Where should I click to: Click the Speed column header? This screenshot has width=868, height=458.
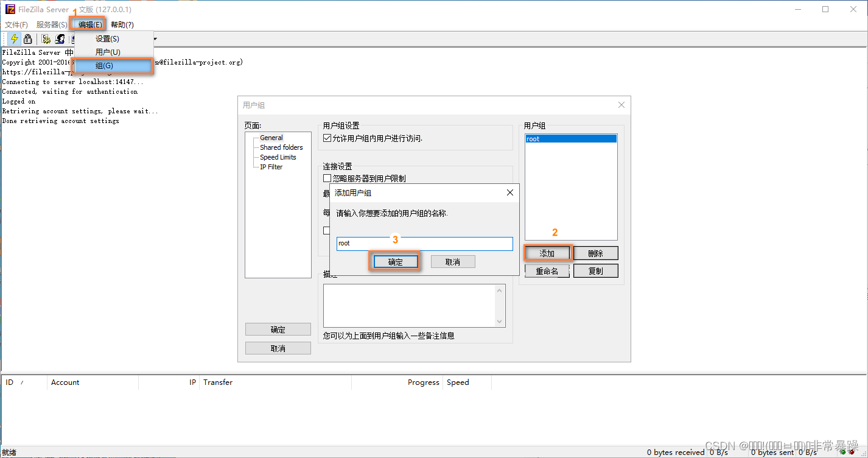467,382
